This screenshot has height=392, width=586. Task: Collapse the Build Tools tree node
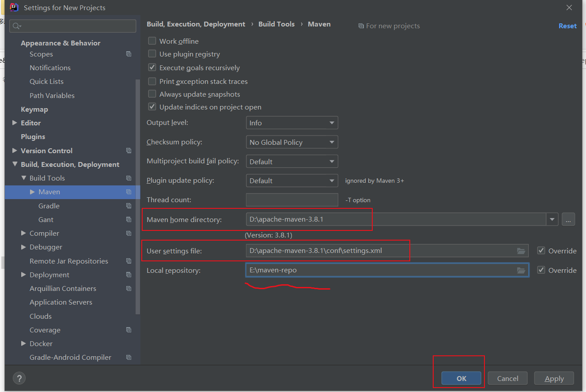[x=24, y=178]
